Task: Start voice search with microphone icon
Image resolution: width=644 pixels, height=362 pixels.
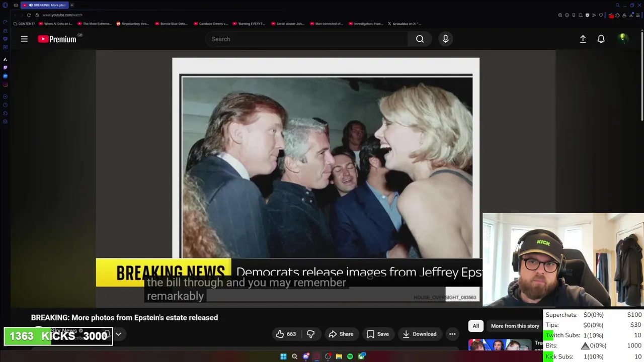Action: coord(445,39)
